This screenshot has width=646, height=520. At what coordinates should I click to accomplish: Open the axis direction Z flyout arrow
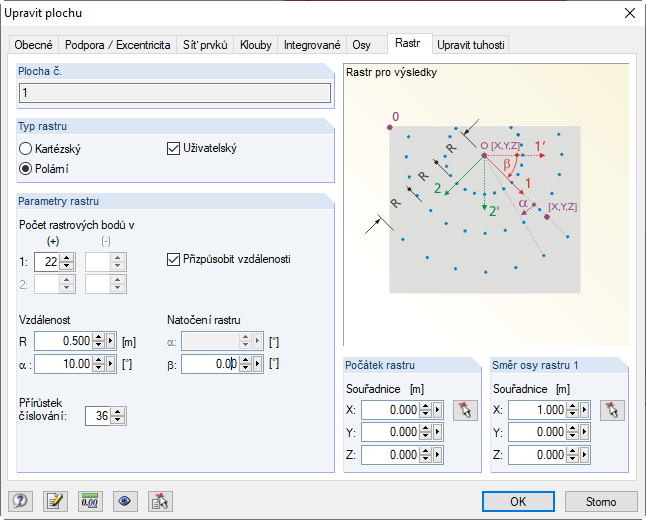[x=584, y=455]
